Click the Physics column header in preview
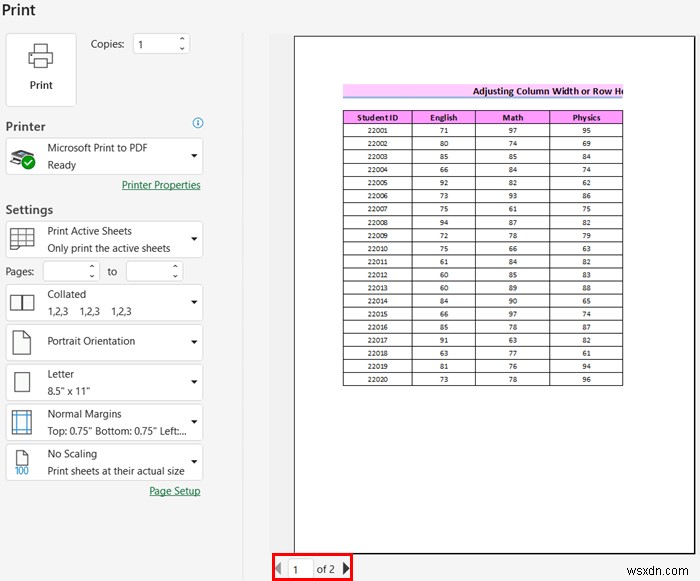Image resolution: width=700 pixels, height=581 pixels. [x=586, y=117]
